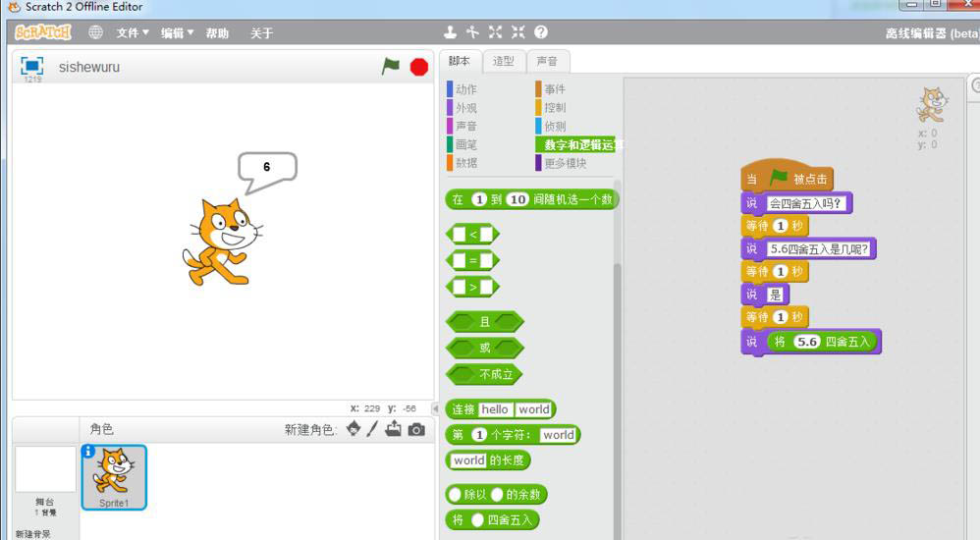Select the 侦测 block category

tap(551, 127)
